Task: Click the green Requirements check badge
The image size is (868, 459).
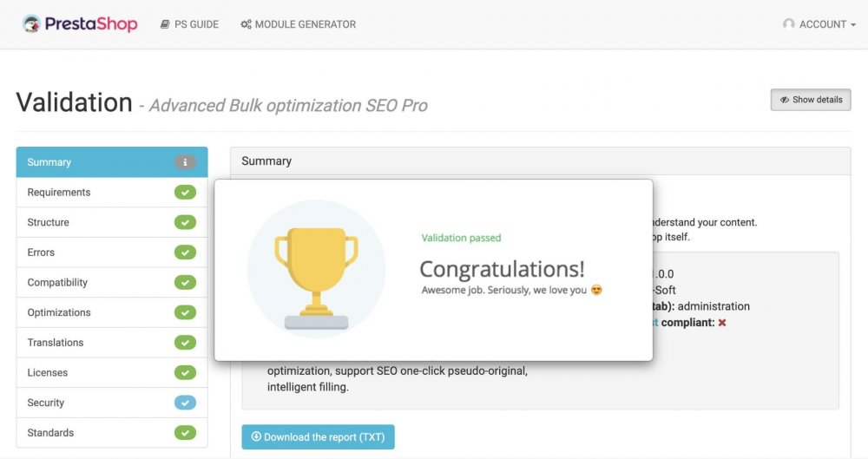Action: 186,192
